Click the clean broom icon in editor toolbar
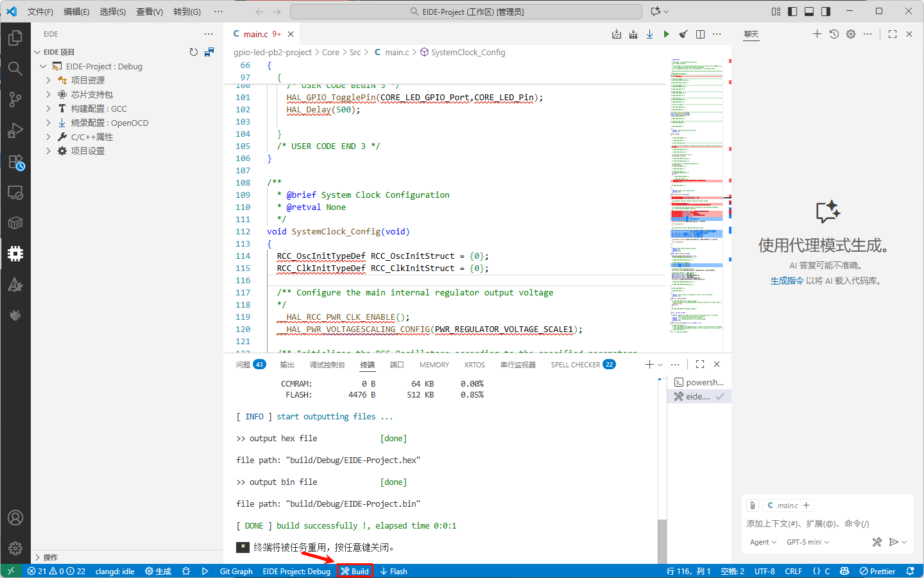 click(x=683, y=34)
